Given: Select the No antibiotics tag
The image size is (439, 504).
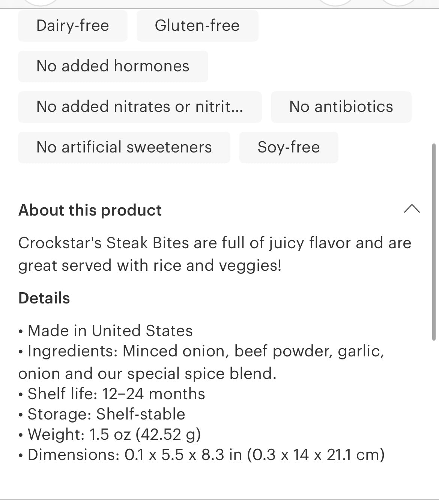Looking at the screenshot, I should [341, 107].
